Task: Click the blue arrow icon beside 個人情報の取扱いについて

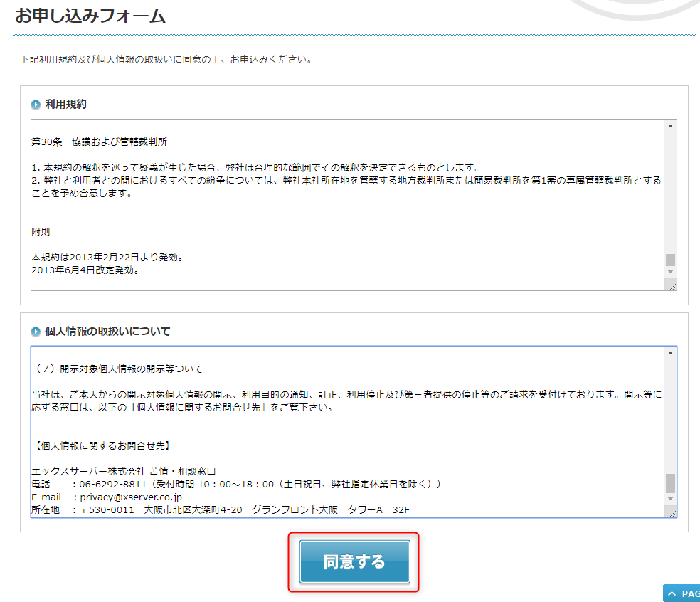Action: pos(36,332)
